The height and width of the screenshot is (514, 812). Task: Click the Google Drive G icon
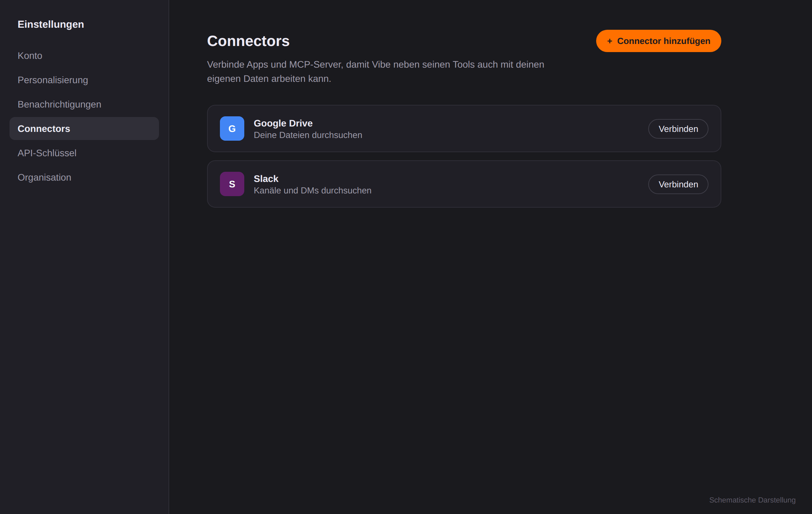click(x=232, y=128)
